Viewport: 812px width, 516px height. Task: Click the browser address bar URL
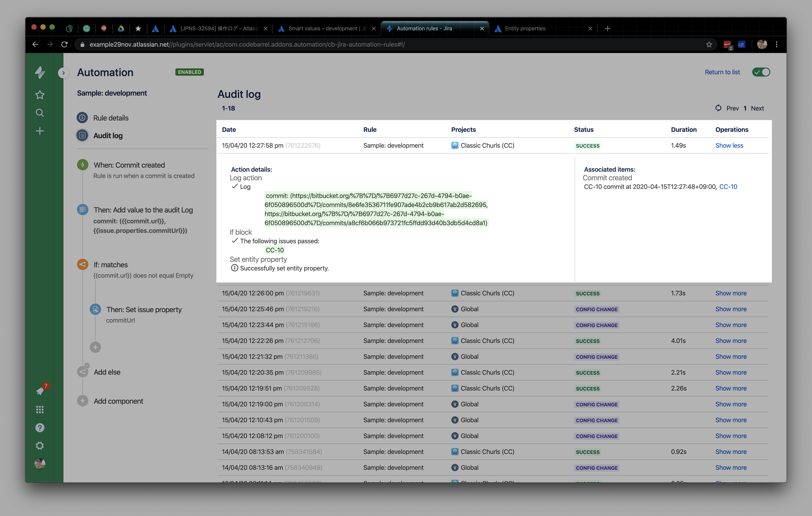[x=247, y=44]
